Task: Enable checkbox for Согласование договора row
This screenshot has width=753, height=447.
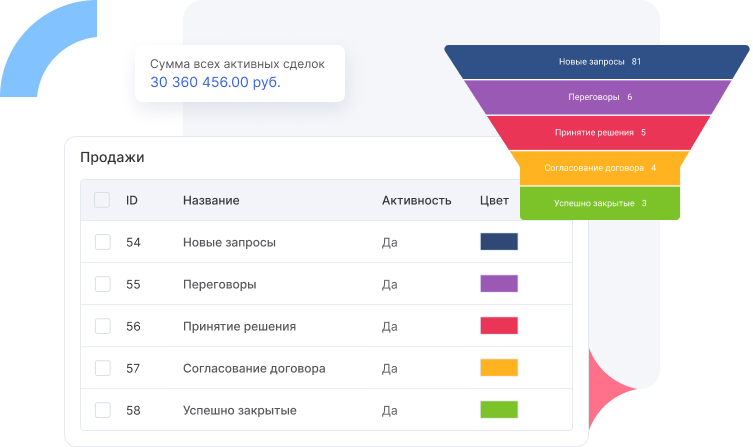Action: tap(102, 368)
